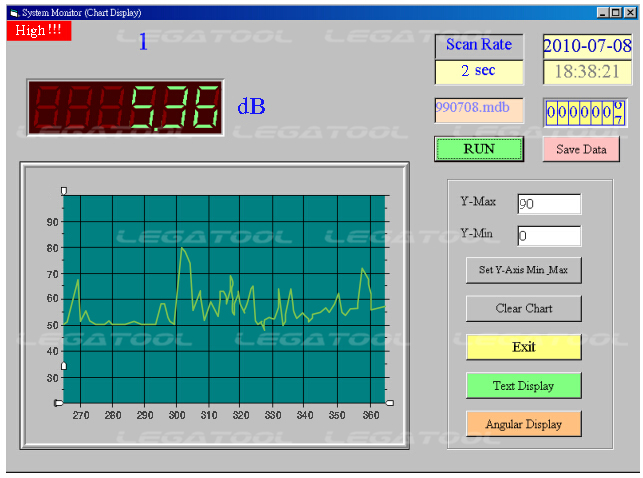Click the 90 y-axis label
Image resolution: width=643 pixels, height=478 pixels.
(x=52, y=222)
